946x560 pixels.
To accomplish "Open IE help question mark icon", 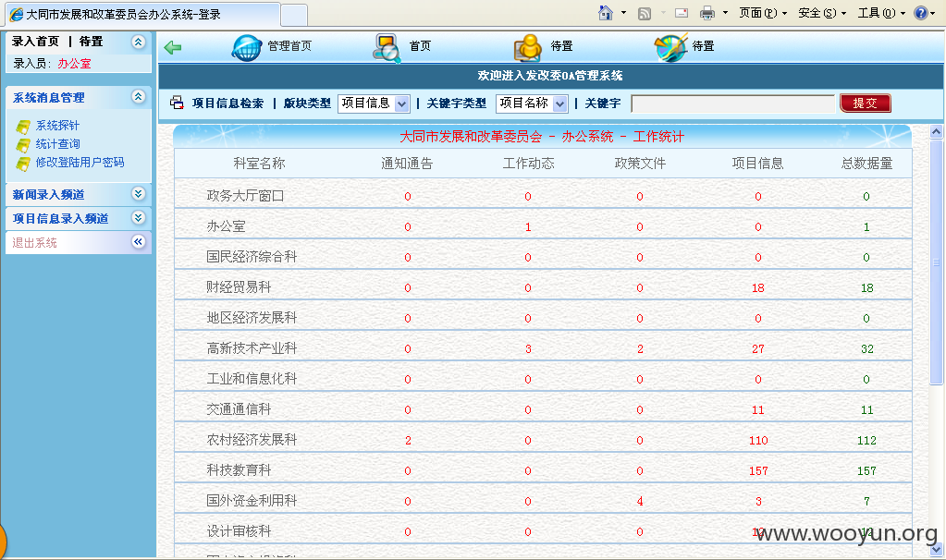I will click(921, 13).
